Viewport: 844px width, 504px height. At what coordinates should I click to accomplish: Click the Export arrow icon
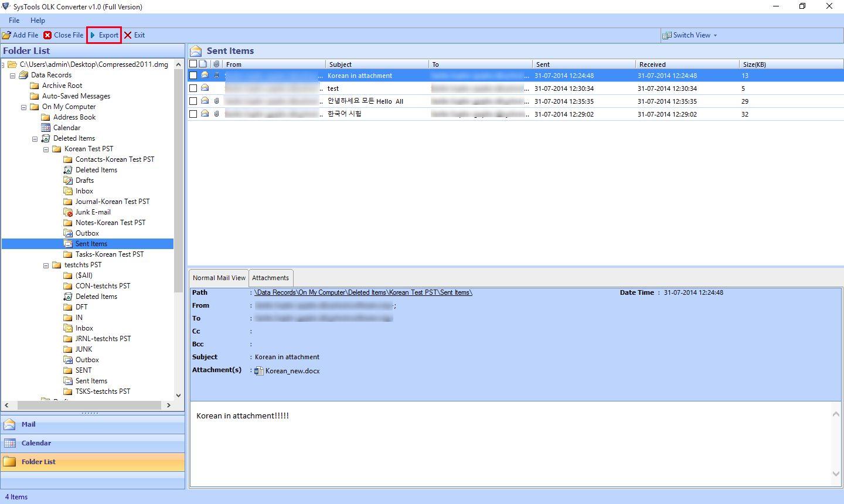[x=93, y=35]
